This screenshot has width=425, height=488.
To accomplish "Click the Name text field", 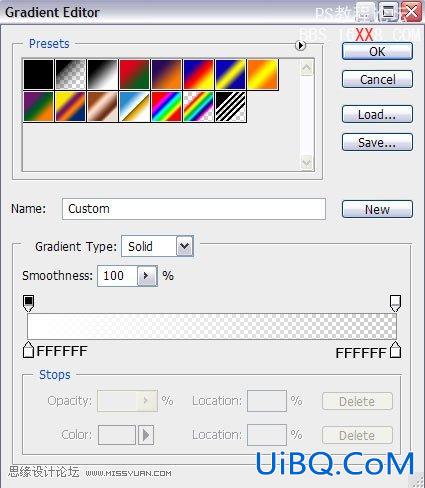I will tap(194, 209).
